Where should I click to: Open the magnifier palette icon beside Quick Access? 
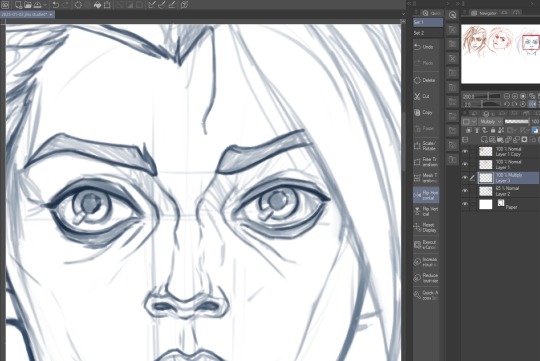tap(453, 14)
